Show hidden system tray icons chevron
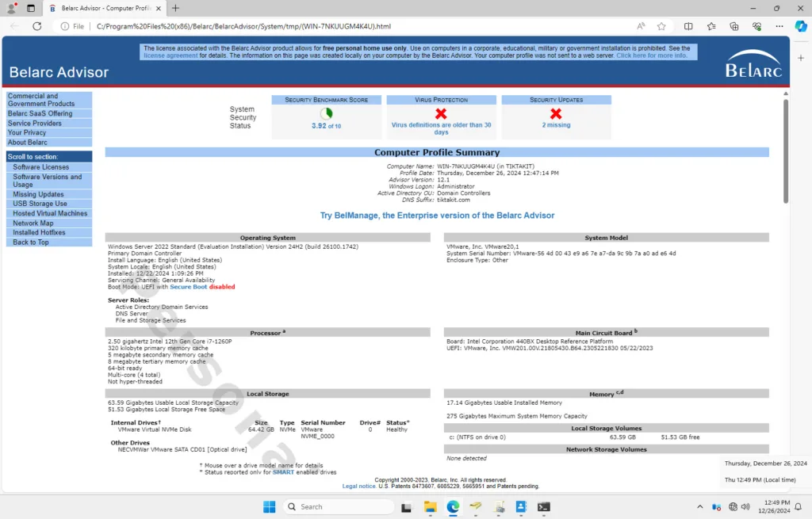The width and height of the screenshot is (812, 519). (699, 506)
